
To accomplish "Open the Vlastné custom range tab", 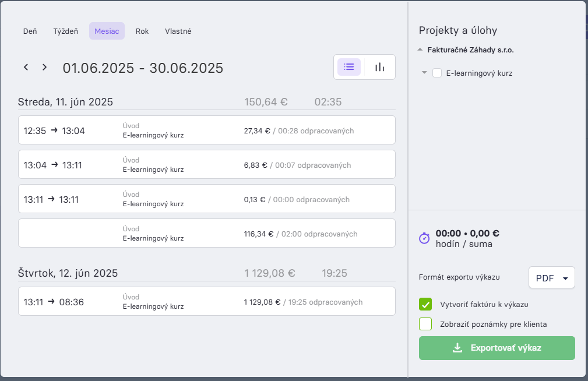I will click(x=178, y=31).
